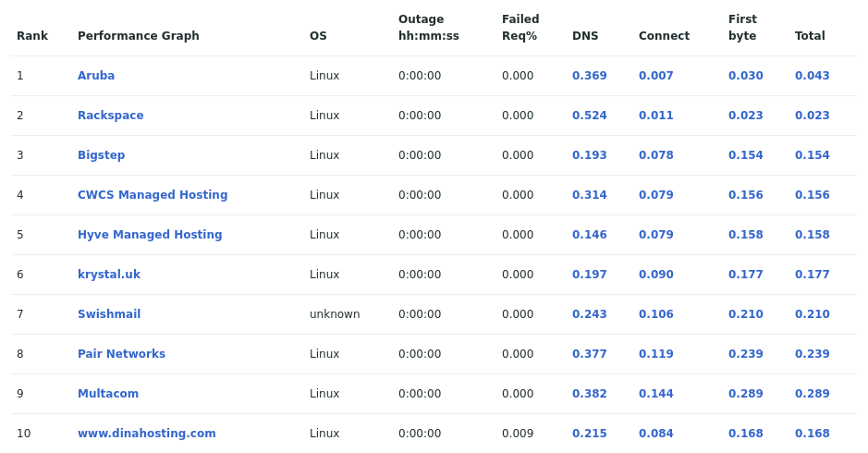
Task: Click Multacom's DNS value 0.382
Action: [x=589, y=394]
